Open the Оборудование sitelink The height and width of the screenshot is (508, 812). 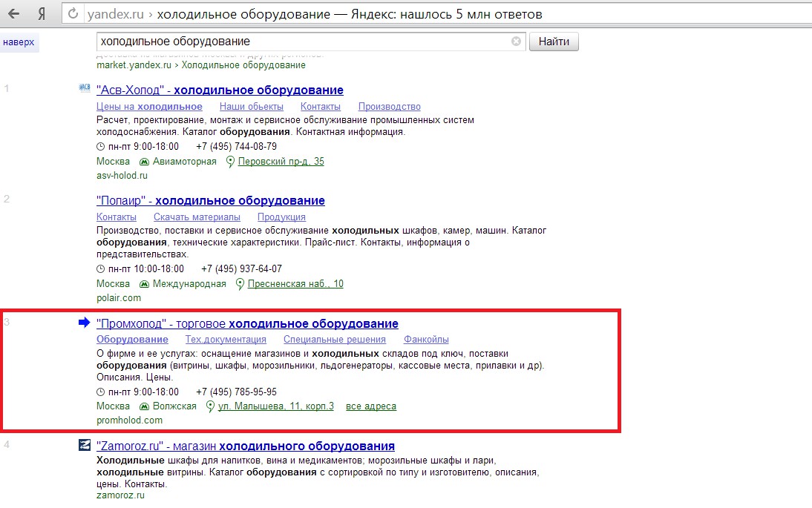point(132,340)
